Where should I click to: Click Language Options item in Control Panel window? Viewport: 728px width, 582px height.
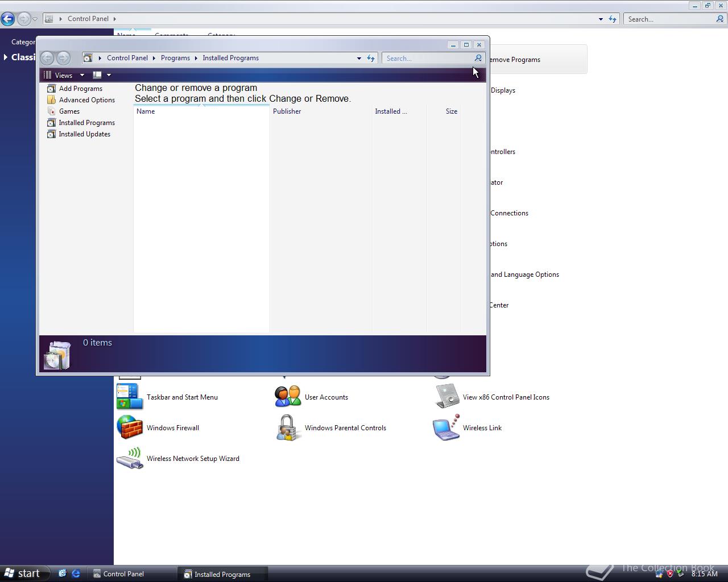coord(525,275)
